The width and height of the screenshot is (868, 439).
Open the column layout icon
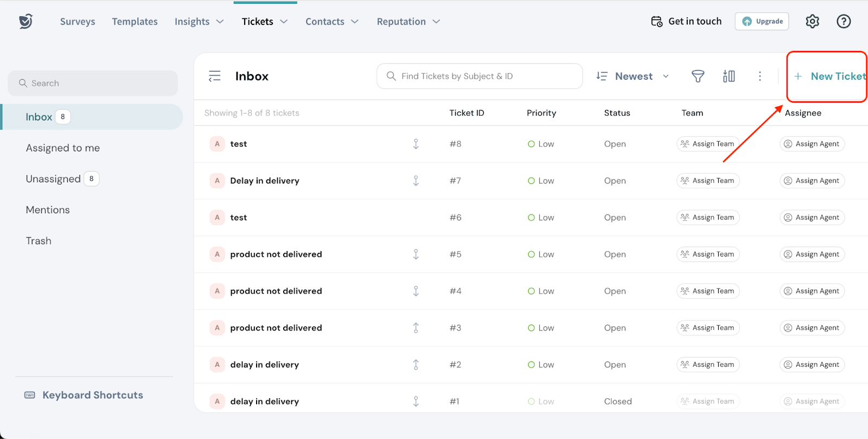(x=729, y=77)
